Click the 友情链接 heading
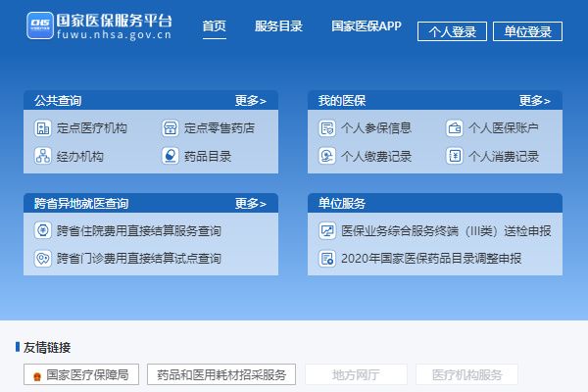 click(47, 347)
